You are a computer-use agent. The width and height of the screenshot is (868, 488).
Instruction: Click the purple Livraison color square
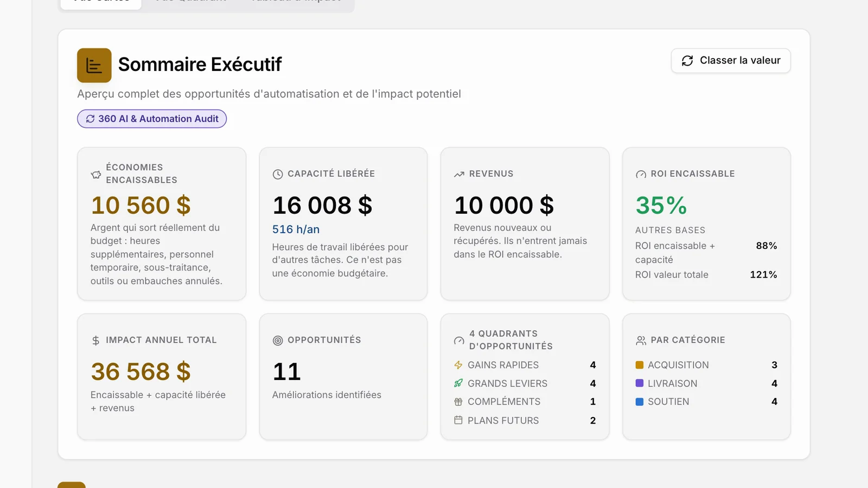pyautogui.click(x=640, y=383)
